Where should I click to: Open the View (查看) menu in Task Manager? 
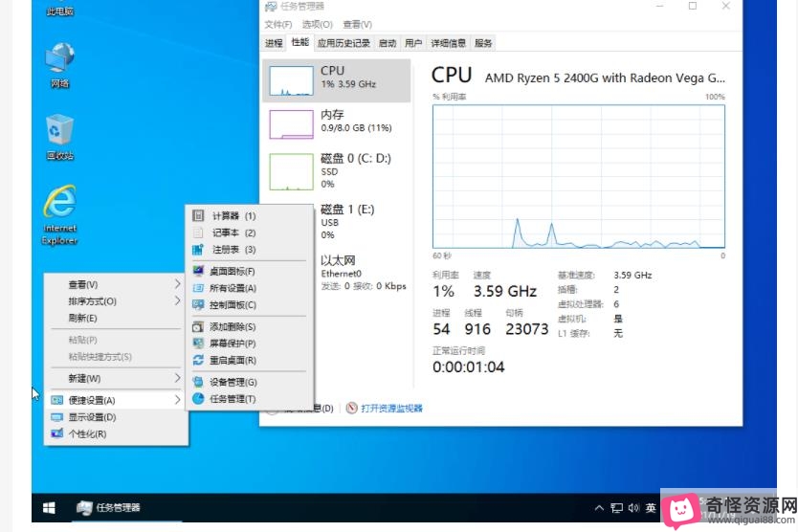pos(357,25)
